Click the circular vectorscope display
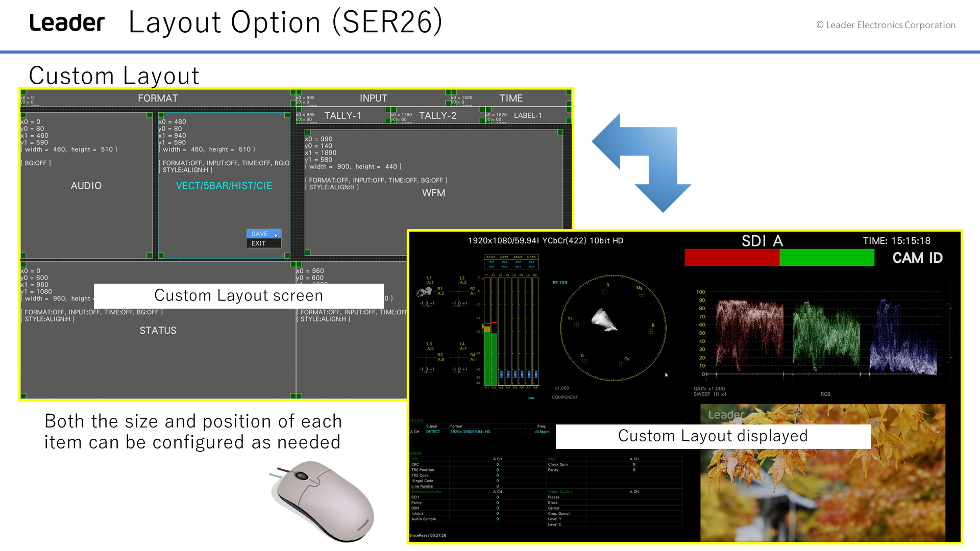 pos(613,328)
